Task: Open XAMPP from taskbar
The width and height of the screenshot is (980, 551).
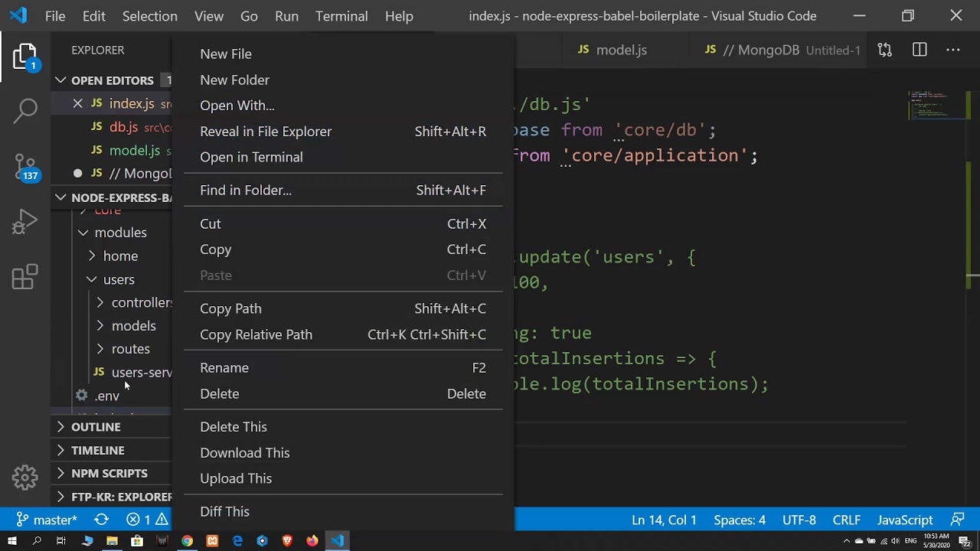Action: point(212,541)
